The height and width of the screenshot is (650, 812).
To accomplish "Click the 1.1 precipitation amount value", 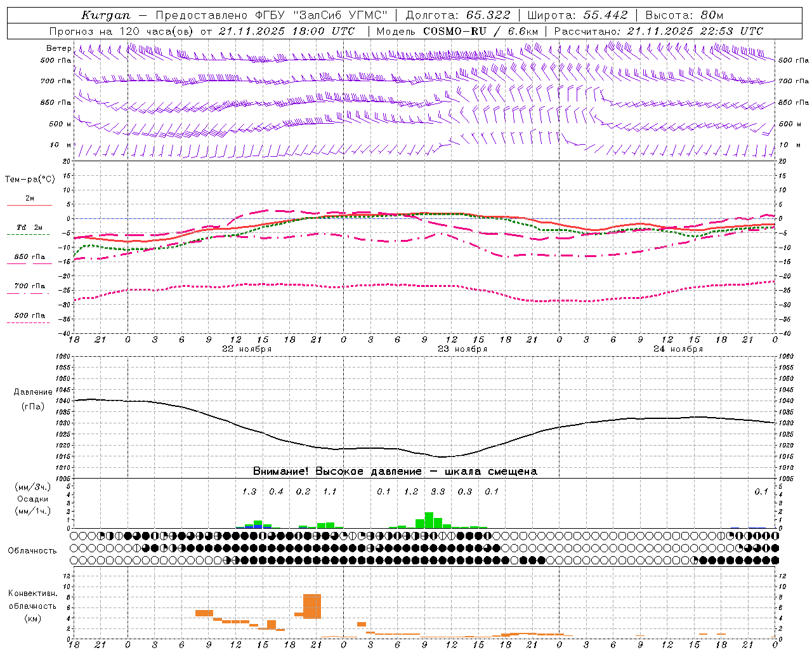I will (330, 491).
